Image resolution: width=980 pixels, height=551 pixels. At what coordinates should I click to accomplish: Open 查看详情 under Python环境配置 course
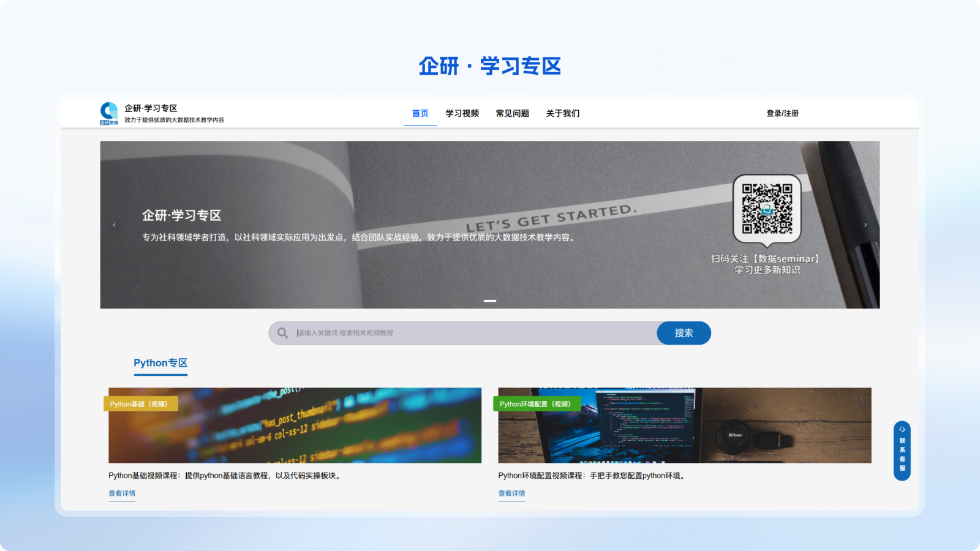511,493
